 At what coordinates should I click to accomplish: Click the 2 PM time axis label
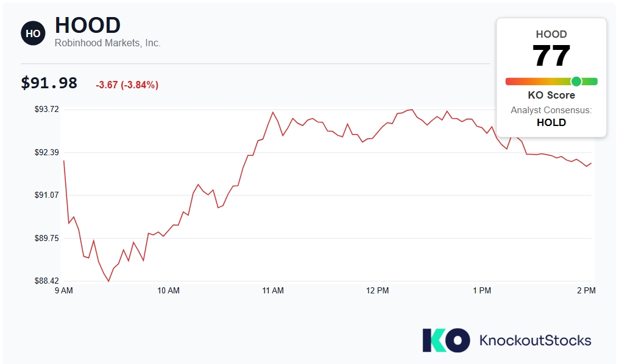[586, 290]
